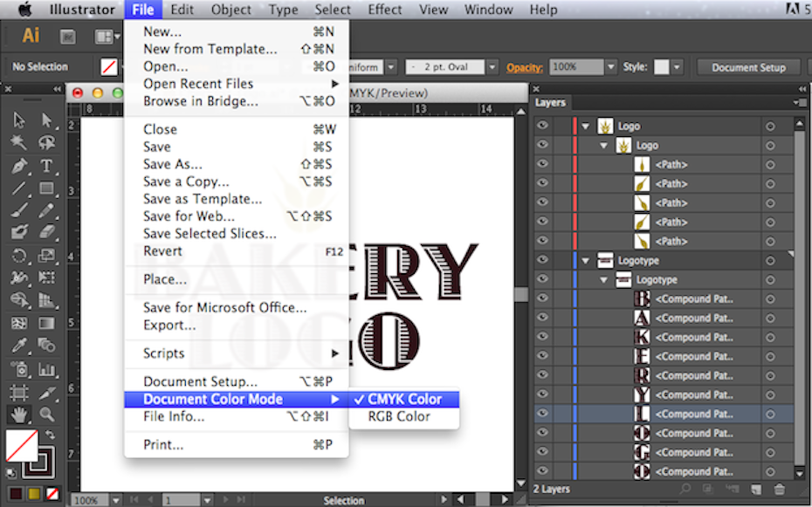
Task: Choose the Zoom magnifier tool
Action: 47,415
